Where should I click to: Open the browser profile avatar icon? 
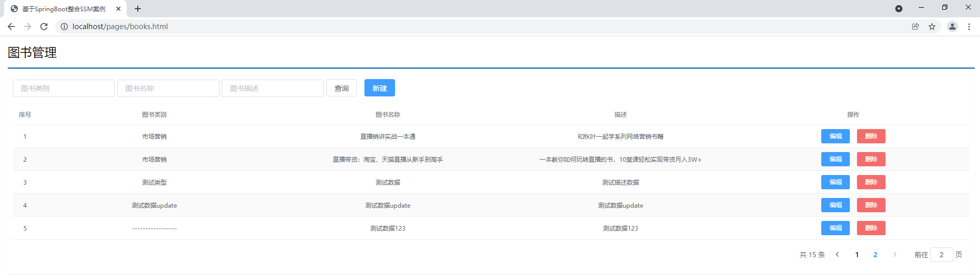click(952, 27)
